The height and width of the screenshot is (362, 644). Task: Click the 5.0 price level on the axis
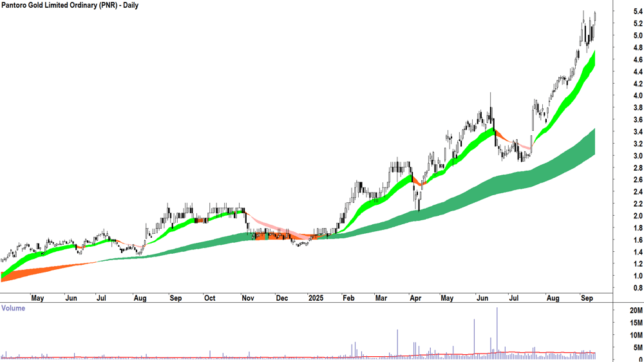click(x=638, y=35)
